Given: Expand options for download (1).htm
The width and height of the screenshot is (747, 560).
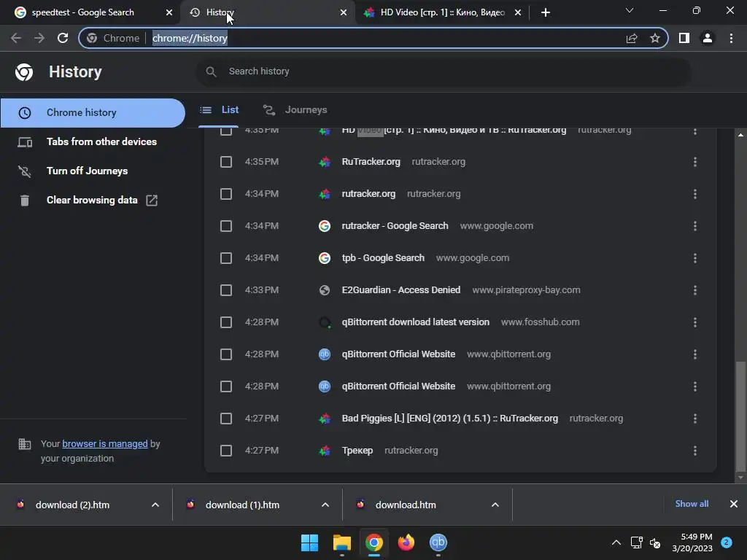Looking at the screenshot, I should click(x=325, y=505).
